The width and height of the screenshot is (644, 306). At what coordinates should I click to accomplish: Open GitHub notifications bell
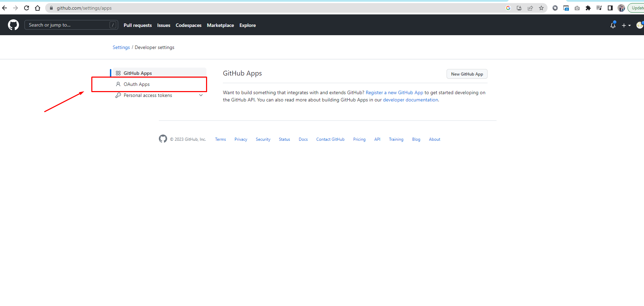pos(613,25)
